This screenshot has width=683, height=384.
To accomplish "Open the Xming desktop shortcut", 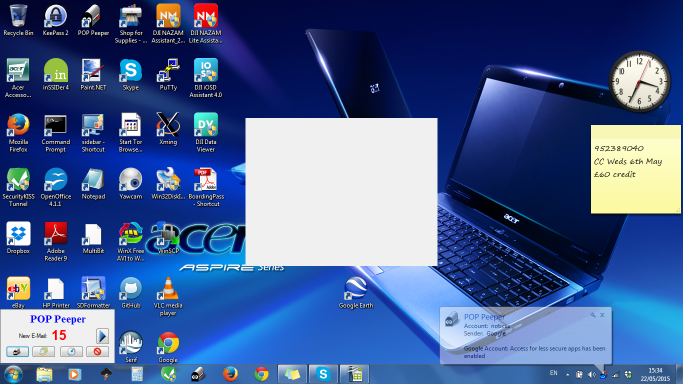I will [168, 129].
